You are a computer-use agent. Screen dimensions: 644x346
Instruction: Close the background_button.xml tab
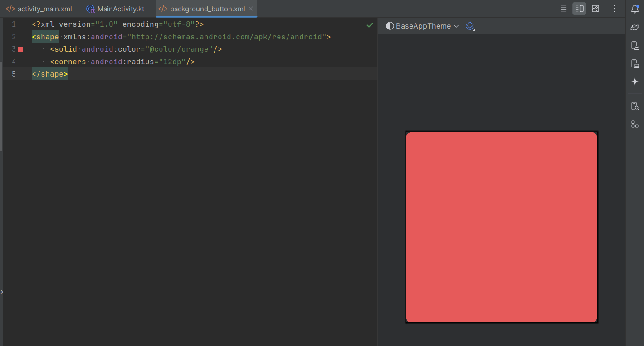click(x=251, y=9)
